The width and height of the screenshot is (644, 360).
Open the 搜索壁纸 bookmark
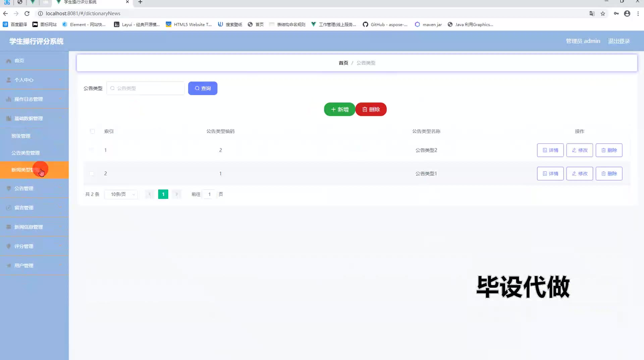coord(230,25)
